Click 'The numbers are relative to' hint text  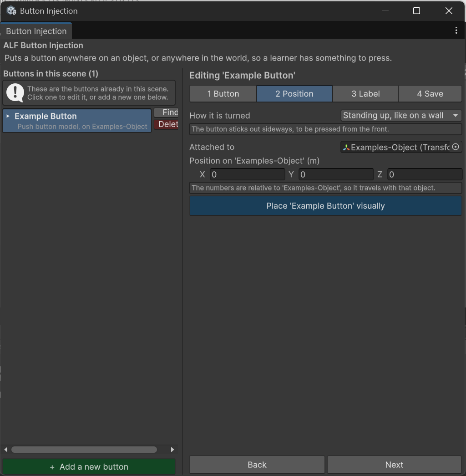point(314,188)
